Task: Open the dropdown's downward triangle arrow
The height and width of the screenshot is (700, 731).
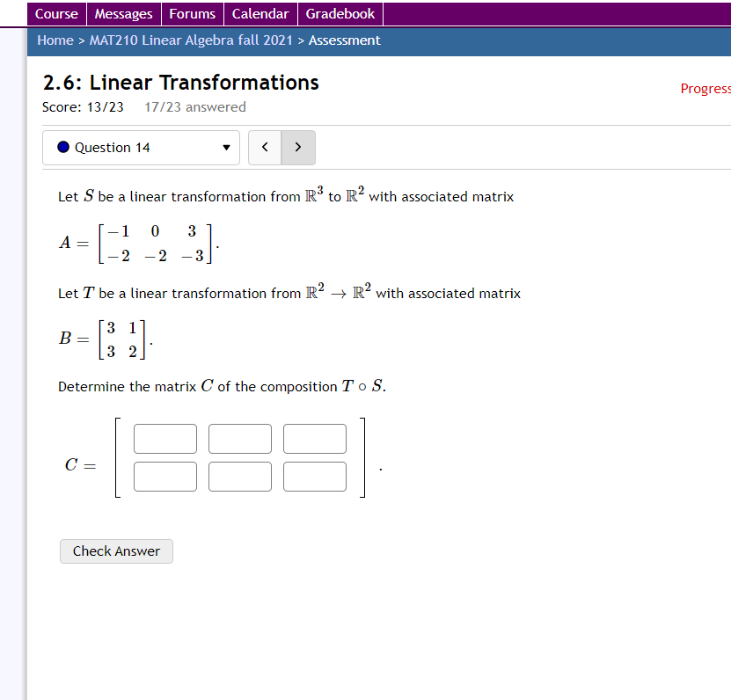Action: [x=226, y=148]
